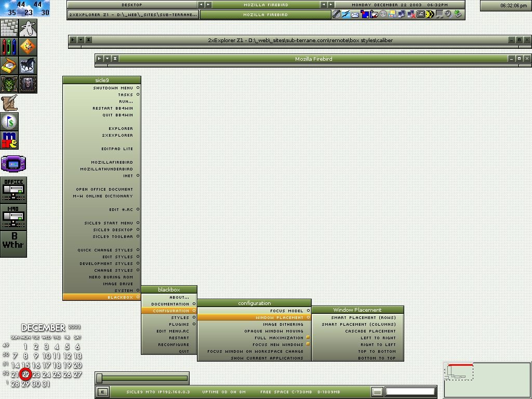Screen dimensions: 532x399
Task: Open the dark-haired portrait icon beside the orc
Action: (28, 84)
